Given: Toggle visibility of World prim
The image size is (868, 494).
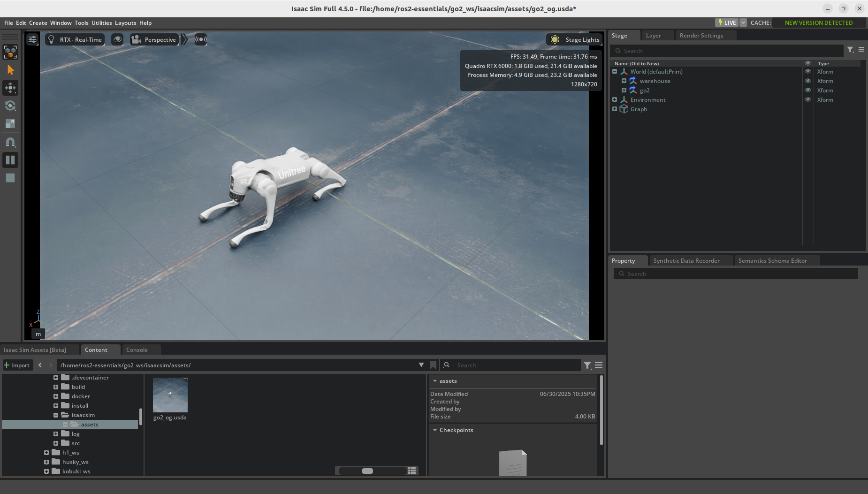Looking at the screenshot, I should [x=808, y=72].
